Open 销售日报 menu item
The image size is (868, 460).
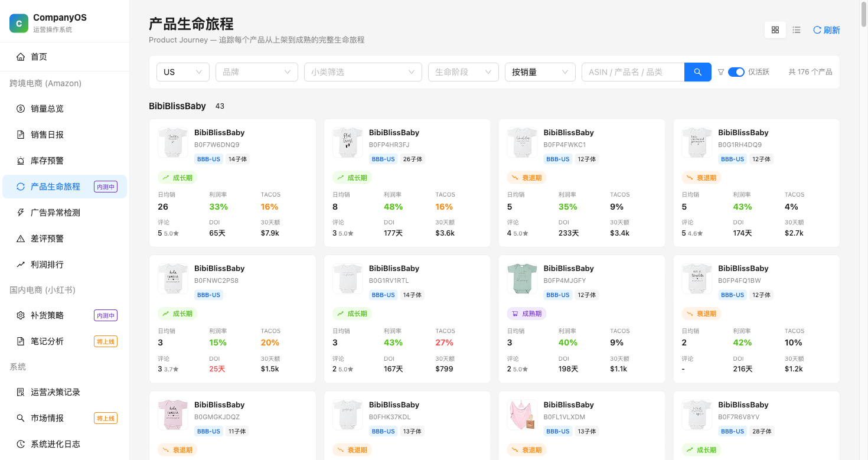[64, 135]
